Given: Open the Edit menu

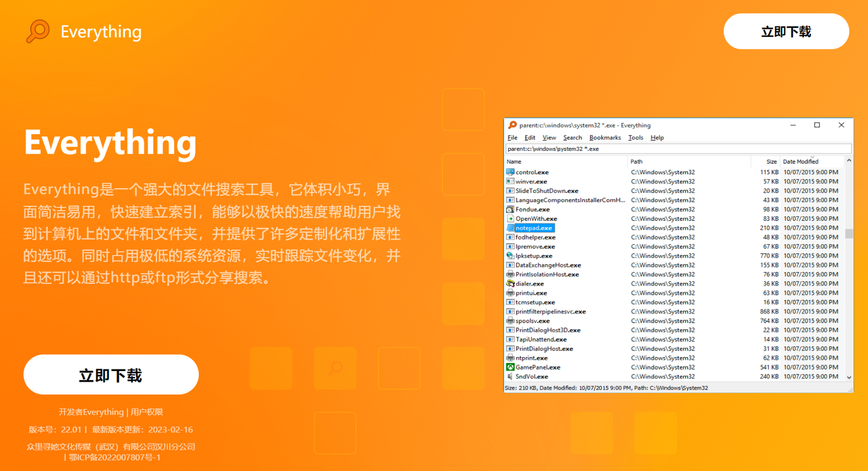Looking at the screenshot, I should [x=530, y=138].
